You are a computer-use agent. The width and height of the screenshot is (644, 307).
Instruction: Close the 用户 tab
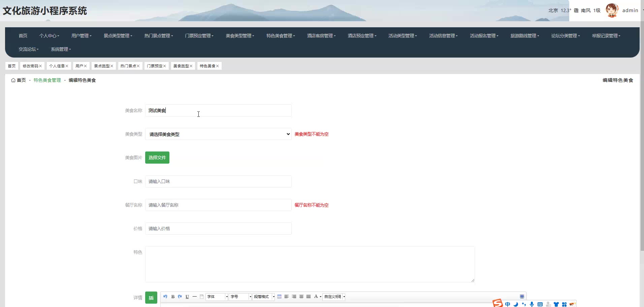coord(85,66)
